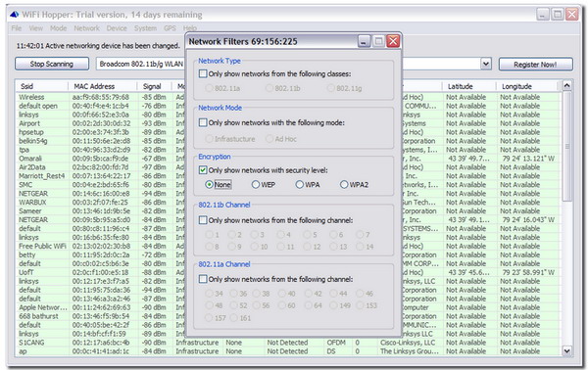Select the Apple Networ… network row
This screenshot has width=588, height=370.
pyautogui.click(x=288, y=307)
